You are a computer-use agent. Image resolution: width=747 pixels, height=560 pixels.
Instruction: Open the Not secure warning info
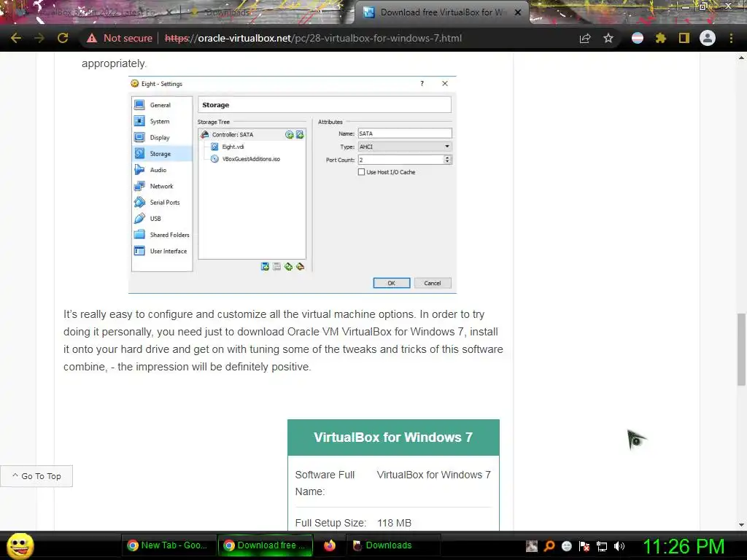tap(120, 38)
